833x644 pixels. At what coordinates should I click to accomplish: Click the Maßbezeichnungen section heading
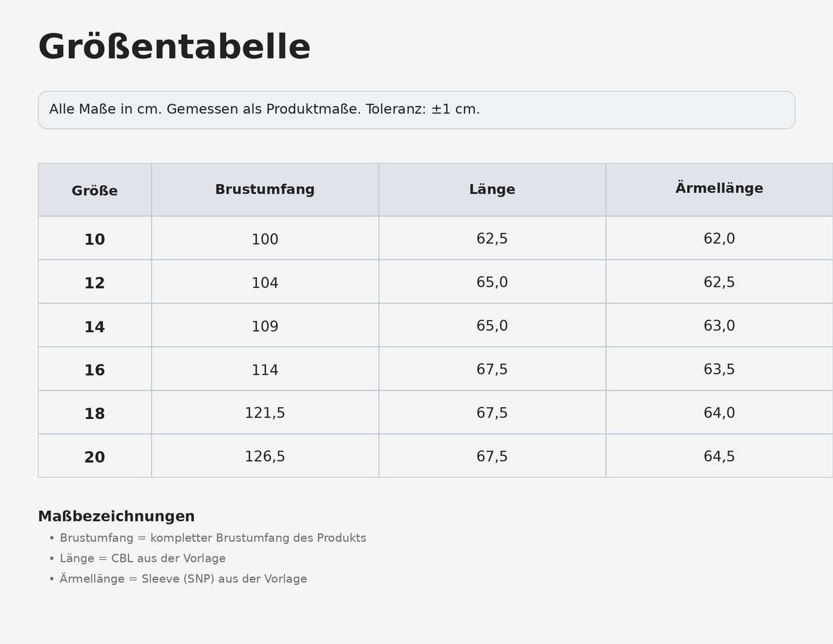point(117,516)
